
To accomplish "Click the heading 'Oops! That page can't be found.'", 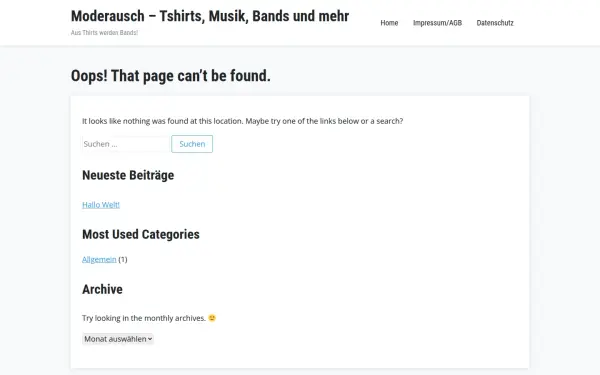I will tap(171, 76).
